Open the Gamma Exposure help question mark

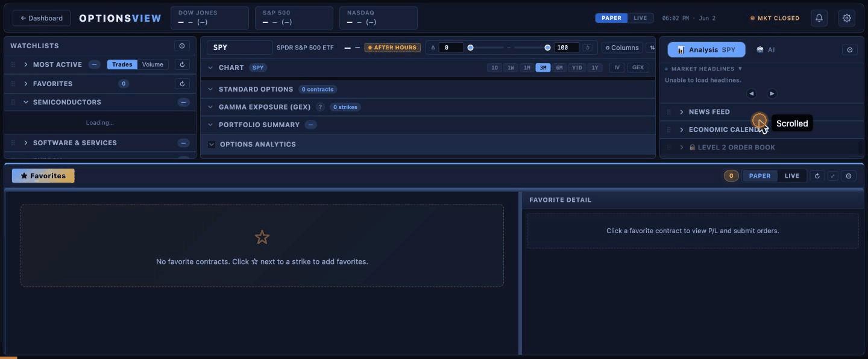pyautogui.click(x=321, y=107)
